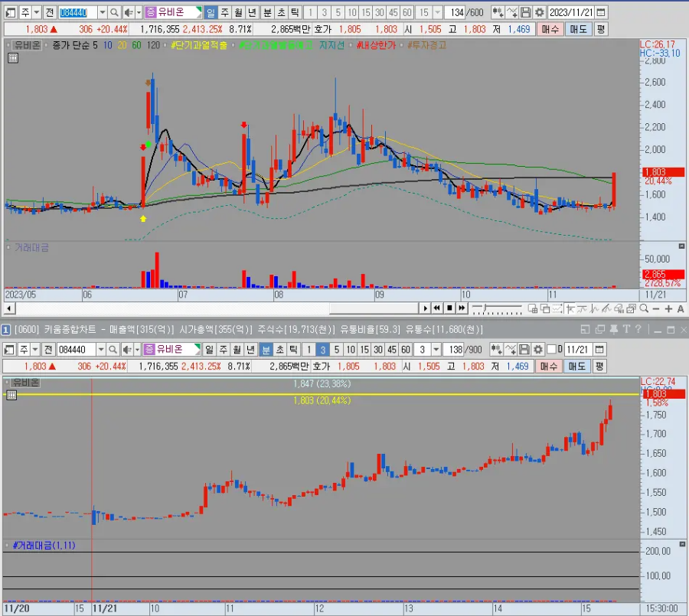Switch the lower chart to 틱 tick period
Viewport: 689px width, 616px height.
click(x=293, y=350)
